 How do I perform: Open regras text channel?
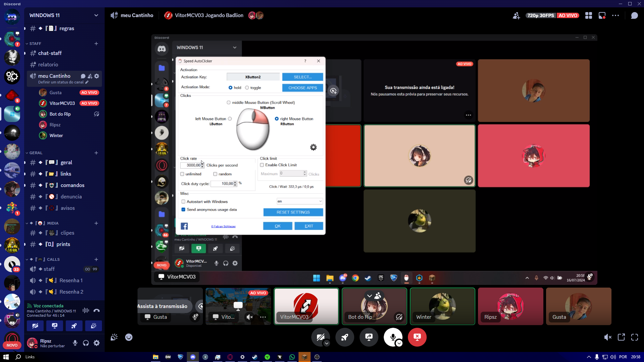tap(64, 28)
